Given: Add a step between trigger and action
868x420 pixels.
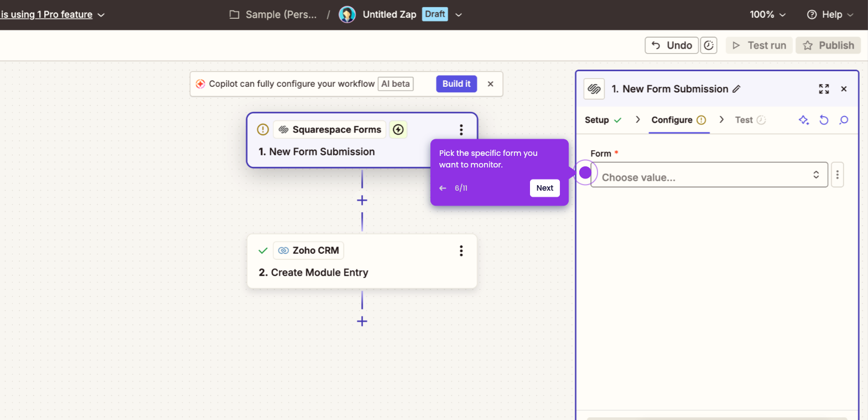Looking at the screenshot, I should (362, 200).
